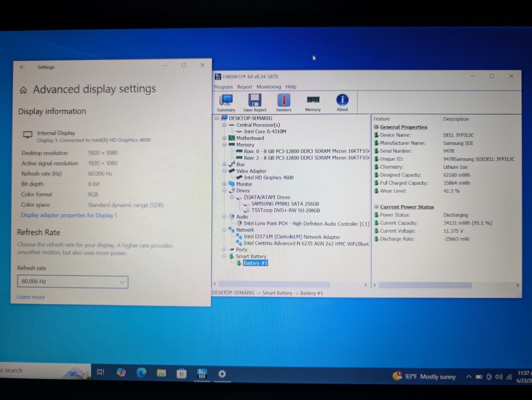This screenshot has height=400, width=532.
Task: Click the Save Report floppy icon
Action: pos(255,103)
